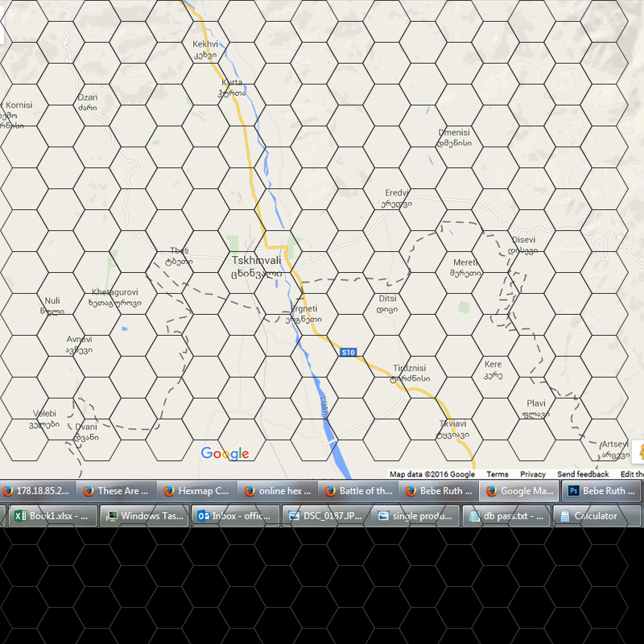Click the Send feedback link
Viewport: 644px width, 644px height.
pyautogui.click(x=583, y=474)
